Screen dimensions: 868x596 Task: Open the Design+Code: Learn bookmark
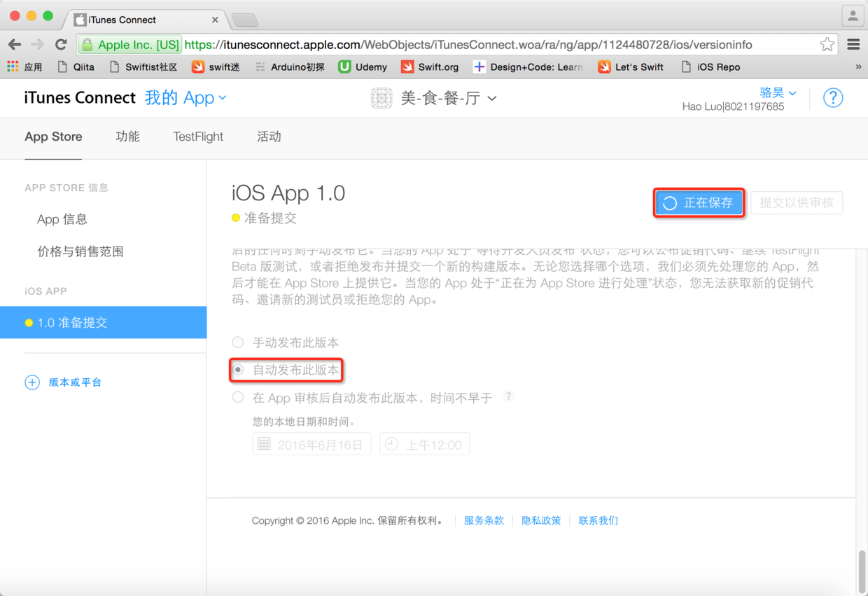tap(528, 67)
